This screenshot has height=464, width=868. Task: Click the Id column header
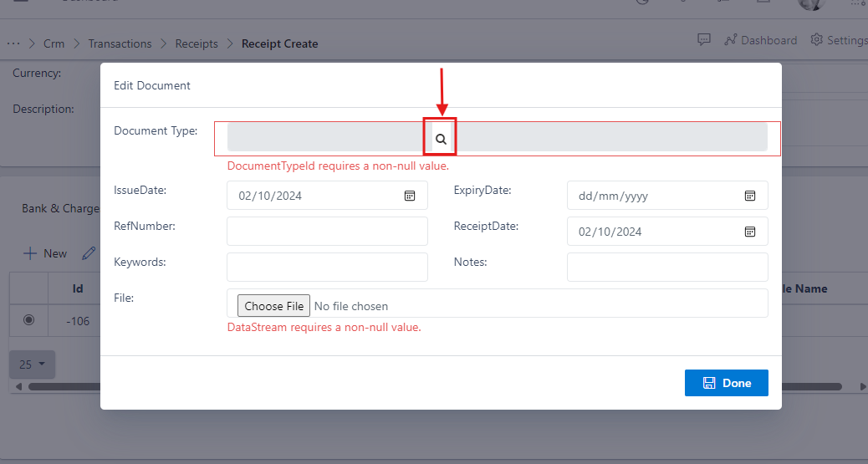(78, 288)
